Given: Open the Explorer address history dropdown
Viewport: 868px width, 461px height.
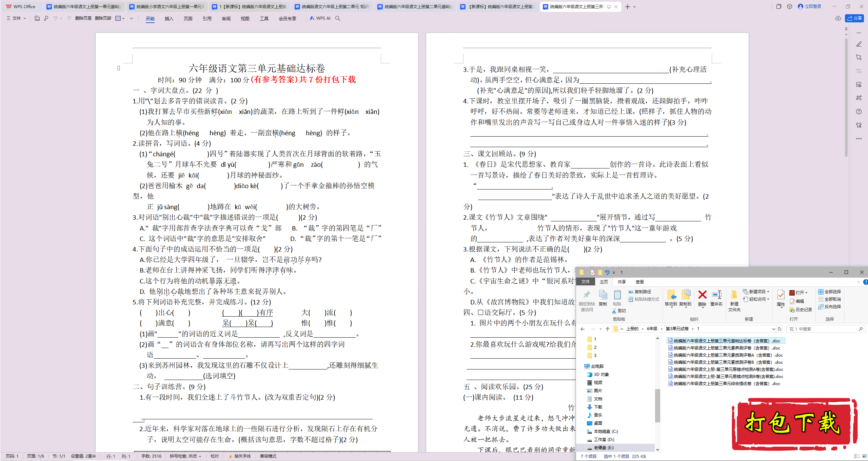Looking at the screenshot, I should (773, 329).
